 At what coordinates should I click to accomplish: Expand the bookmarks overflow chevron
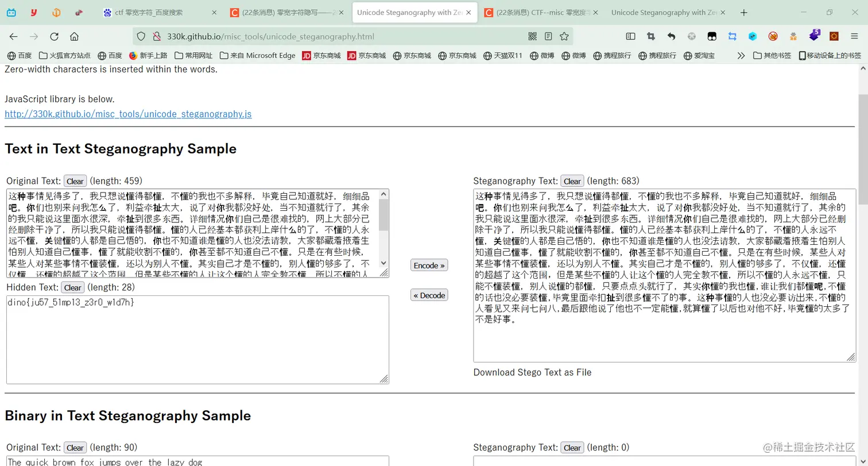pos(741,56)
